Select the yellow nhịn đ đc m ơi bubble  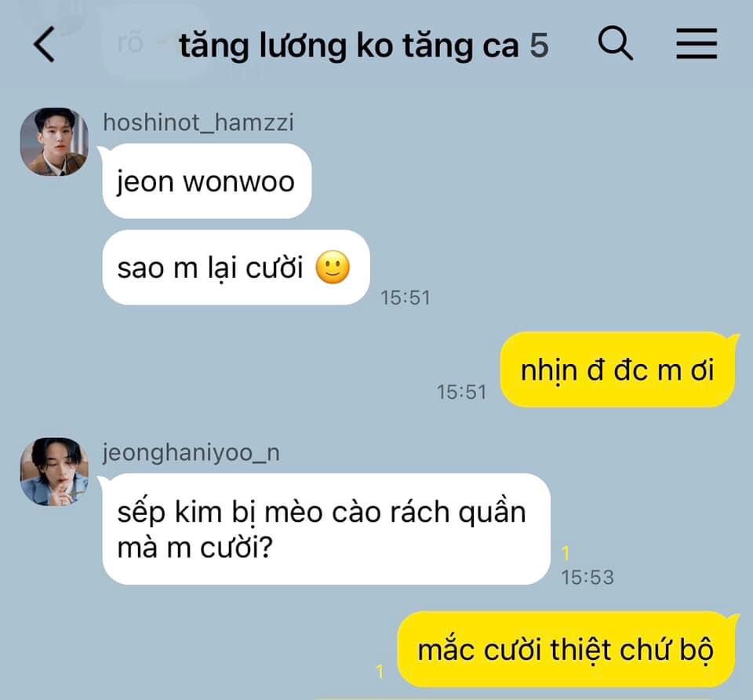point(618,370)
